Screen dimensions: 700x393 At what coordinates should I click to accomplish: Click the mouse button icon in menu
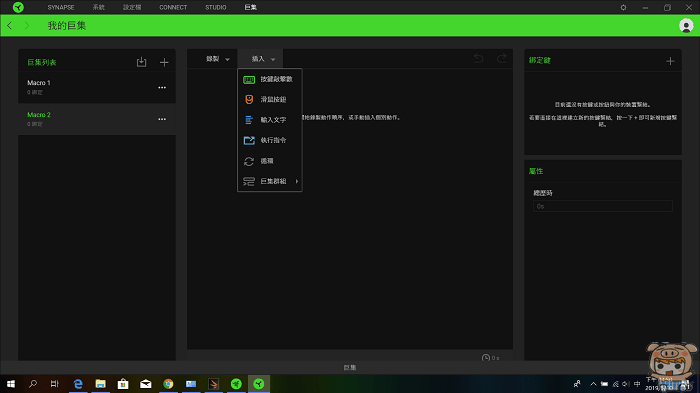[x=249, y=100]
